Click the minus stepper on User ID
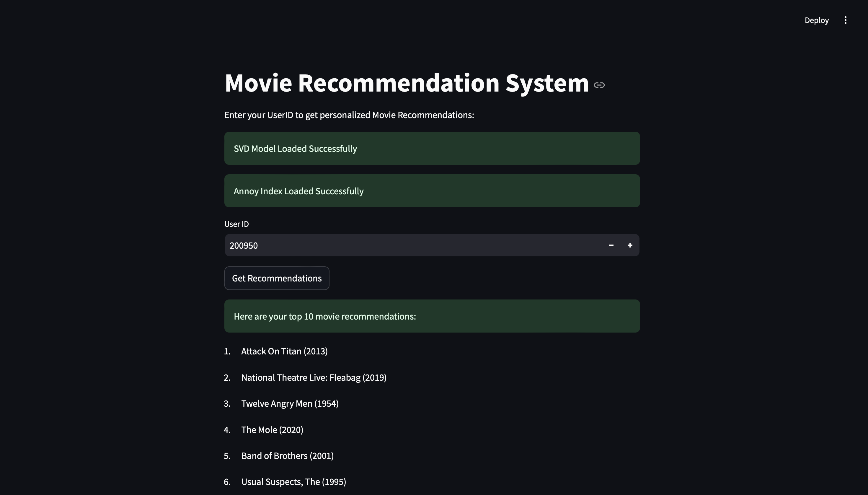The height and width of the screenshot is (495, 868). 611,245
